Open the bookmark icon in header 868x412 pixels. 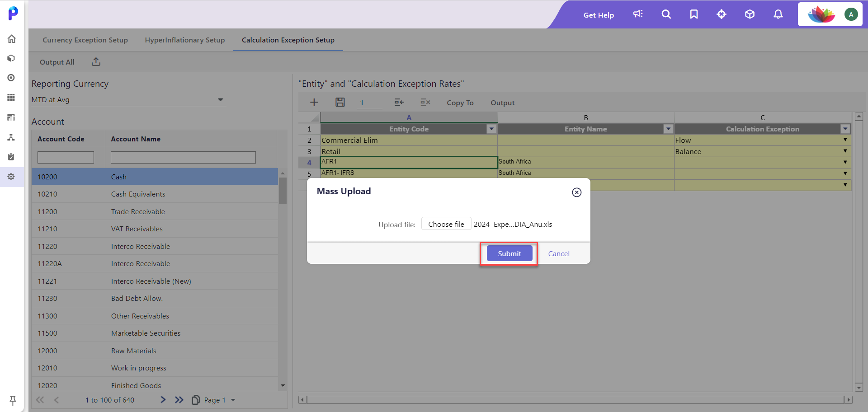(694, 14)
